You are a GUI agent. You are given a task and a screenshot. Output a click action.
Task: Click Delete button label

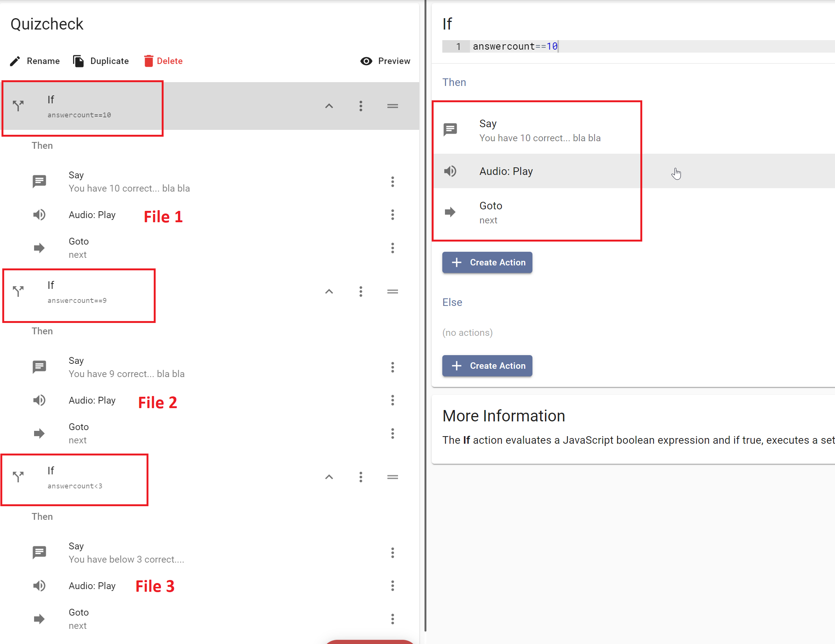pyautogui.click(x=170, y=61)
